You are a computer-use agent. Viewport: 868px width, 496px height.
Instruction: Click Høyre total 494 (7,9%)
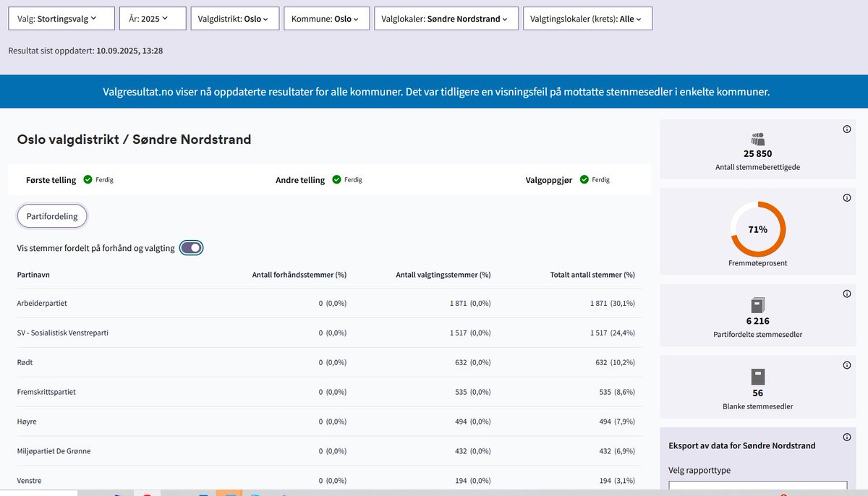(617, 422)
